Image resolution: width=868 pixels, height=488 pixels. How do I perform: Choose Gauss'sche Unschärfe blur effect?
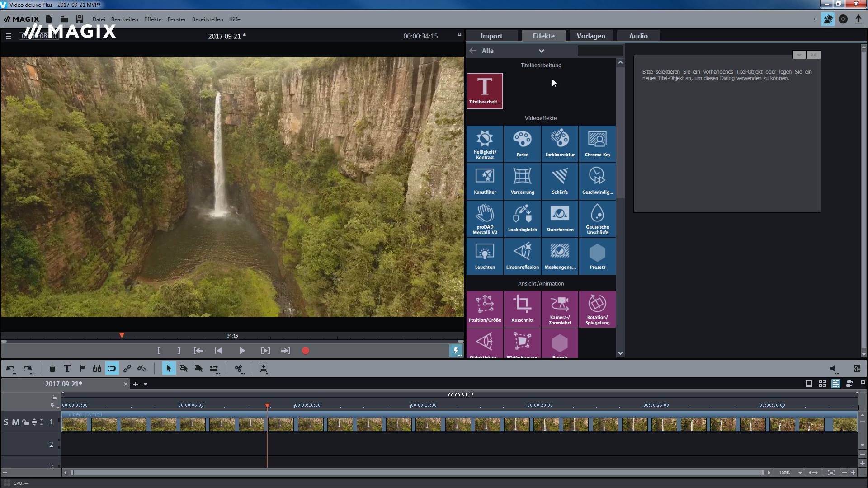(597, 219)
